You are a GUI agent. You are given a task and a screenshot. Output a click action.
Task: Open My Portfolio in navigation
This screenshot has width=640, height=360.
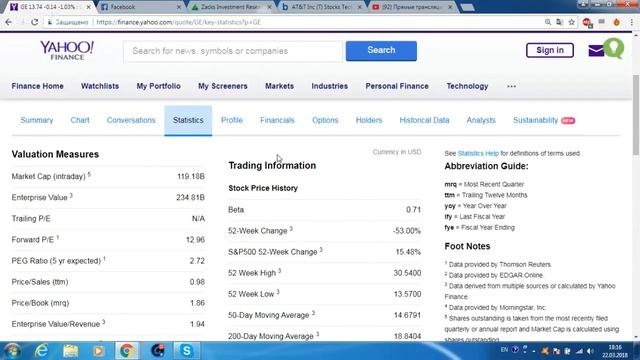click(158, 86)
